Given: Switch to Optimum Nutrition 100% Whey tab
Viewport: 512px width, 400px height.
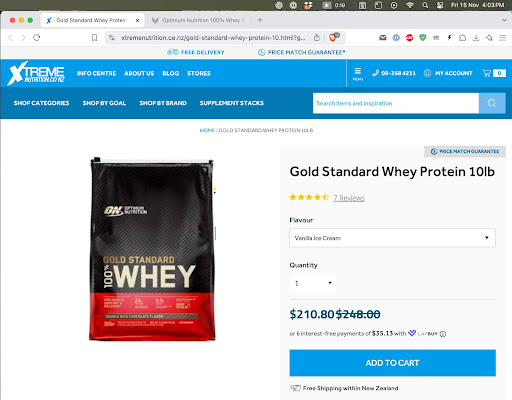Looking at the screenshot, I should 199,20.
